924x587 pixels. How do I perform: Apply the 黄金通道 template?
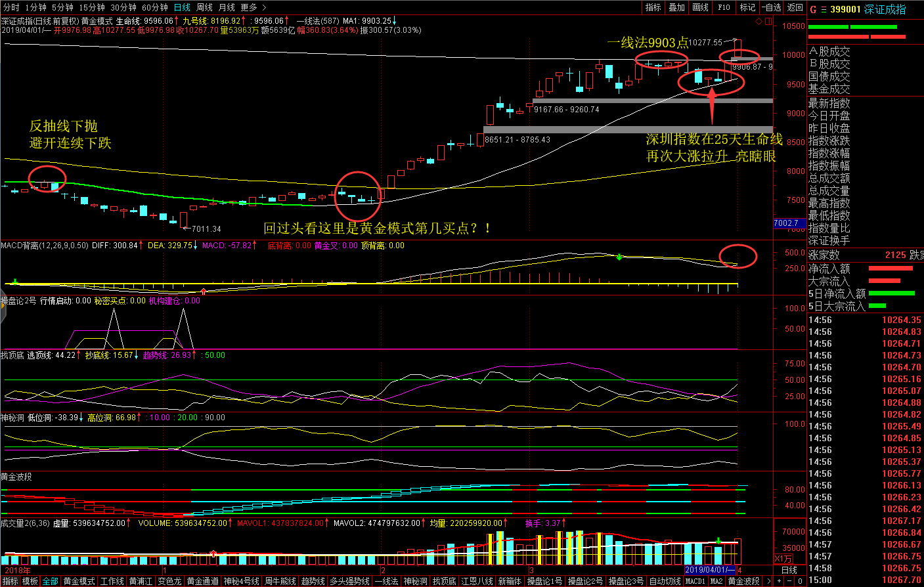click(x=202, y=581)
